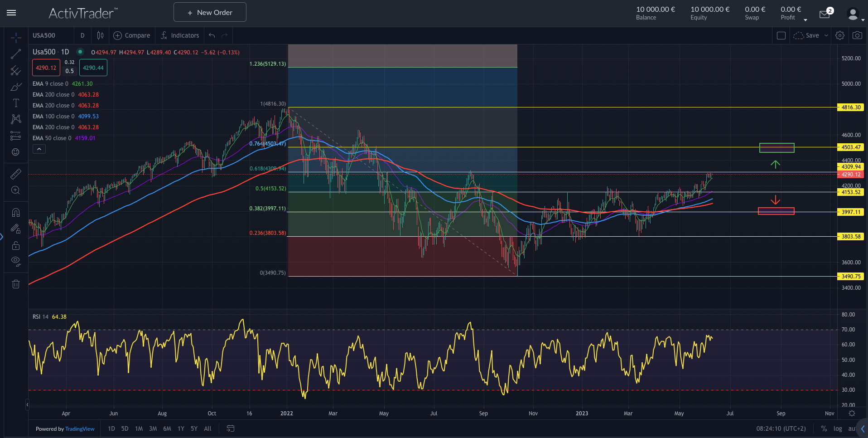Toggle lock on all drawings
This screenshot has height=438, width=868.
click(x=16, y=245)
